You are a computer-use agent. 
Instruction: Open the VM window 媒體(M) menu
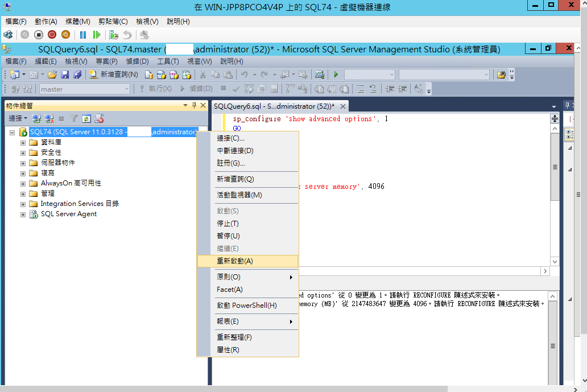point(77,22)
